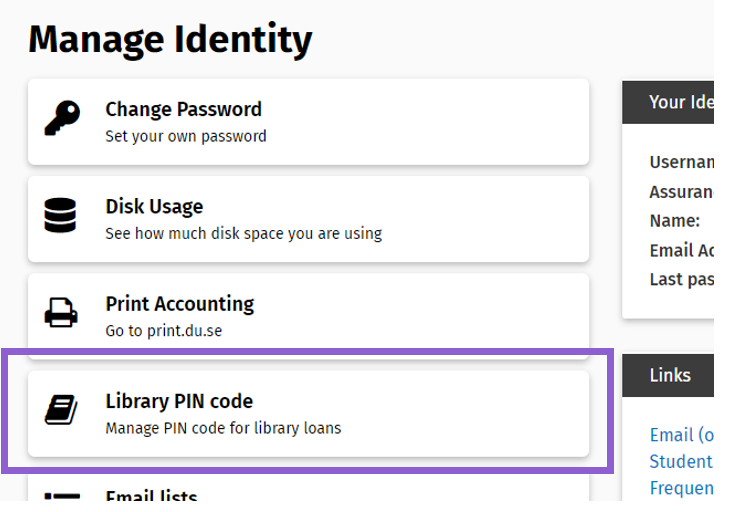Image resolution: width=729 pixels, height=512 pixels.
Task: Select the Library PIN code title
Action: pos(179,401)
